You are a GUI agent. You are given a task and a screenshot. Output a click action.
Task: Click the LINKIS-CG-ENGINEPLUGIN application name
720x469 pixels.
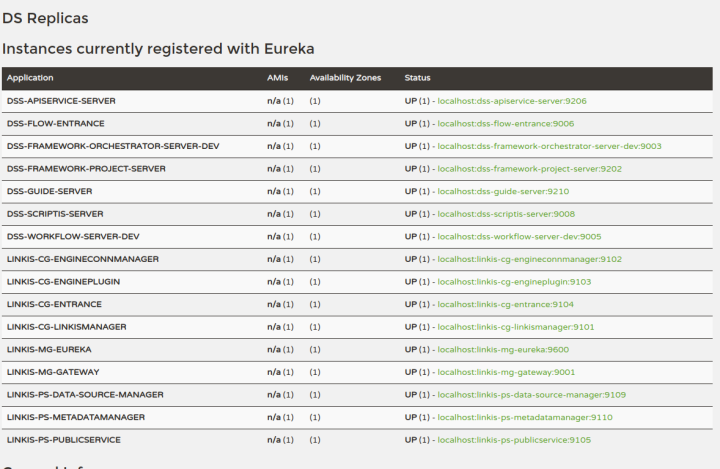pyautogui.click(x=63, y=282)
